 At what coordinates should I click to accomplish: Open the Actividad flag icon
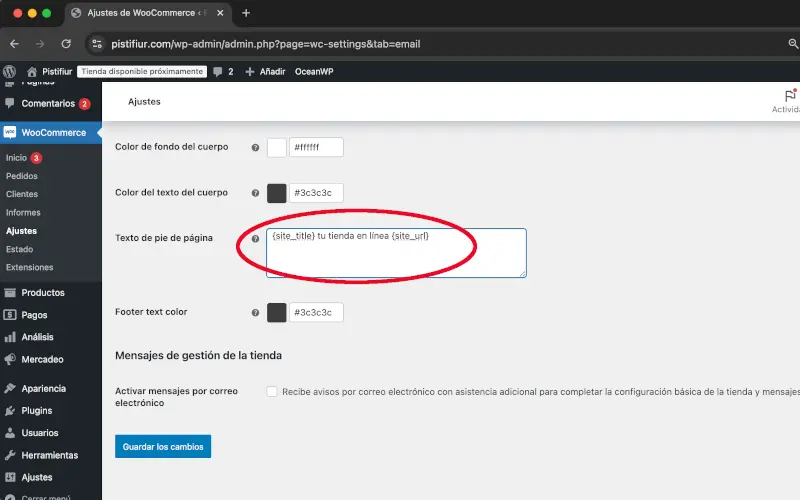tap(790, 95)
